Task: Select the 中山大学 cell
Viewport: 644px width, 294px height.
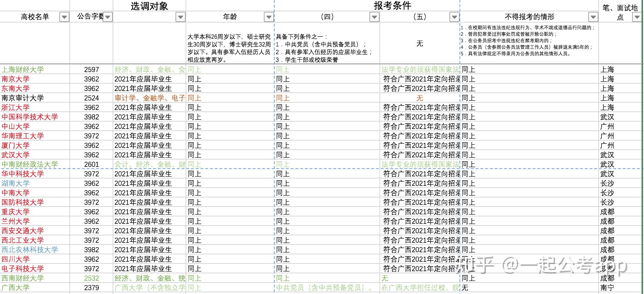Action: click(35, 127)
